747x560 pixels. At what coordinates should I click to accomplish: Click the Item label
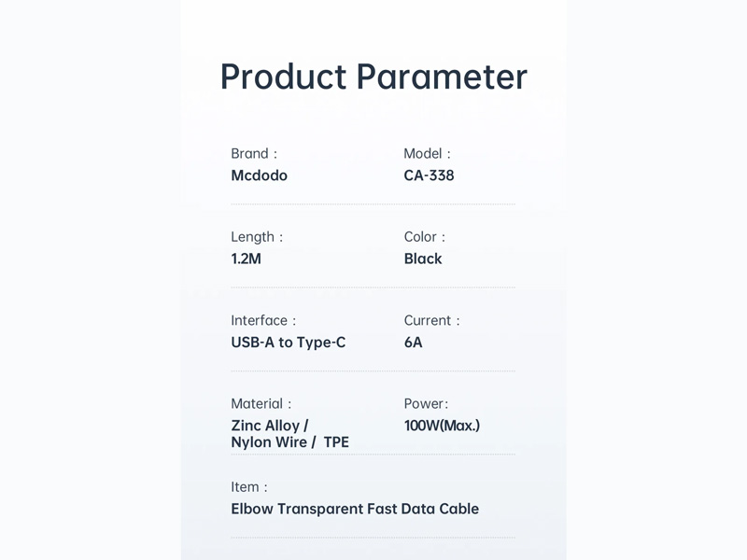tap(248, 486)
